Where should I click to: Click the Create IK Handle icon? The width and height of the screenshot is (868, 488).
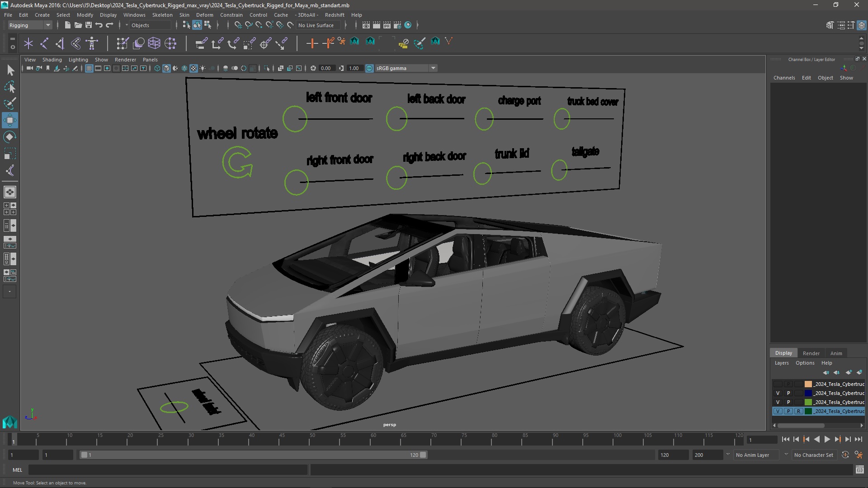coord(60,43)
